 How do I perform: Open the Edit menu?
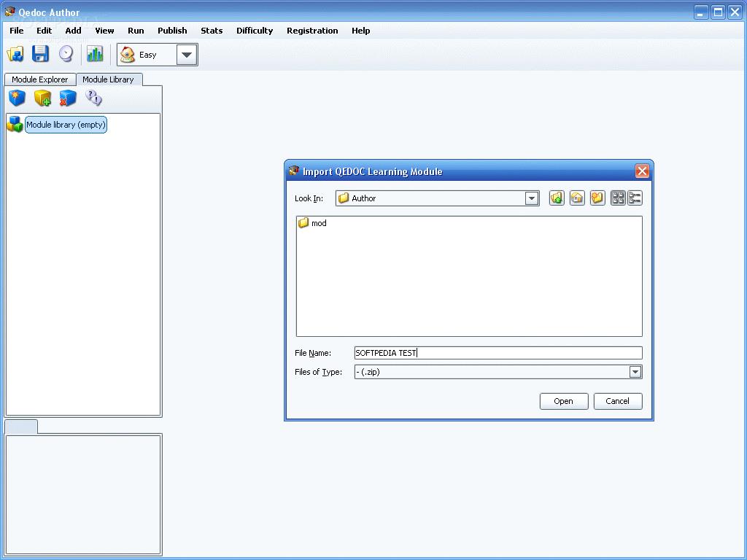pos(44,31)
